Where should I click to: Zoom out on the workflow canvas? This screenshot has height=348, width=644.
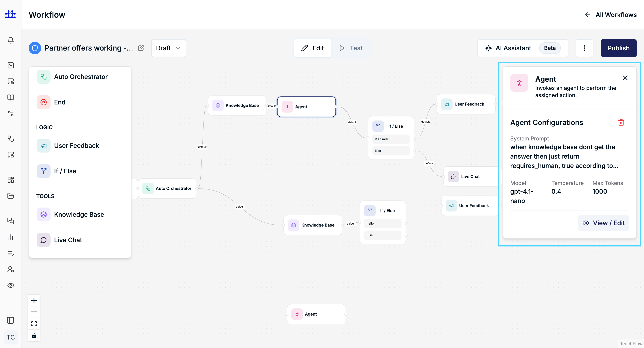tap(34, 312)
